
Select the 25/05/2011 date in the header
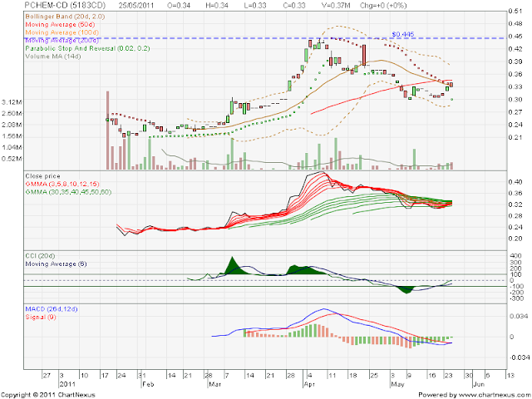point(135,6)
